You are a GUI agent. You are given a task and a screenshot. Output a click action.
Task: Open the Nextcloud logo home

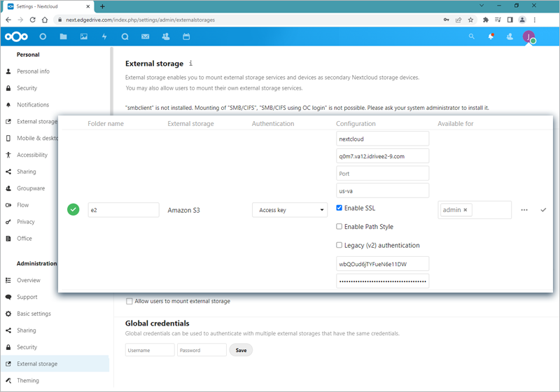point(16,36)
